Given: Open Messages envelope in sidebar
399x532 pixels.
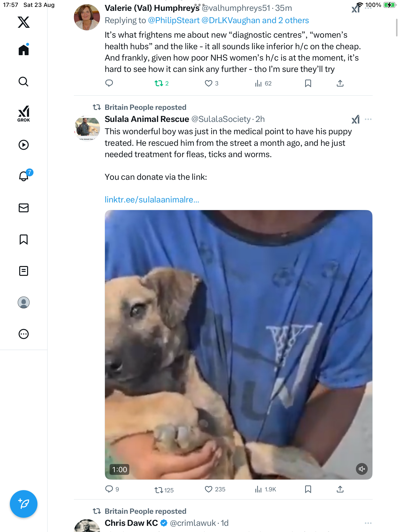Looking at the screenshot, I should pyautogui.click(x=24, y=208).
